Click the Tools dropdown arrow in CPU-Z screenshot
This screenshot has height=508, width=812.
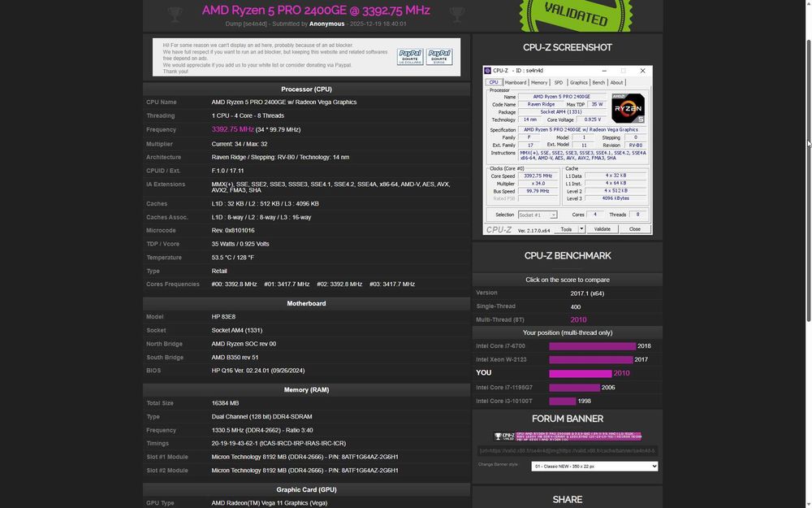581,229
